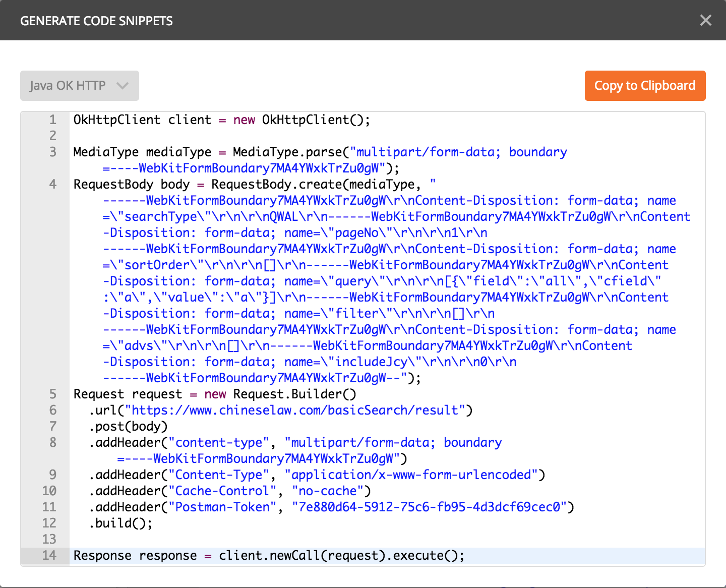The width and height of the screenshot is (726, 588).
Task: Close the Generate Code Snippets dialog
Action: click(705, 20)
